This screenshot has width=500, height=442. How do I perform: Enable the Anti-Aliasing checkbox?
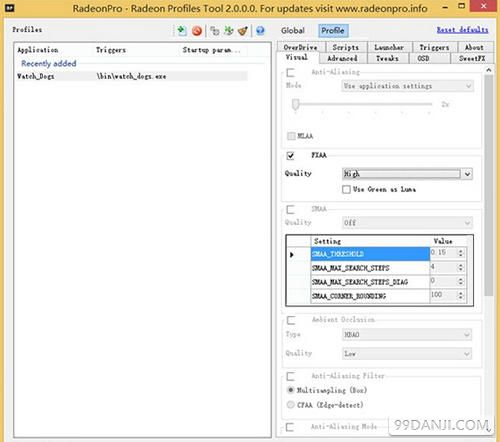pyautogui.click(x=291, y=72)
